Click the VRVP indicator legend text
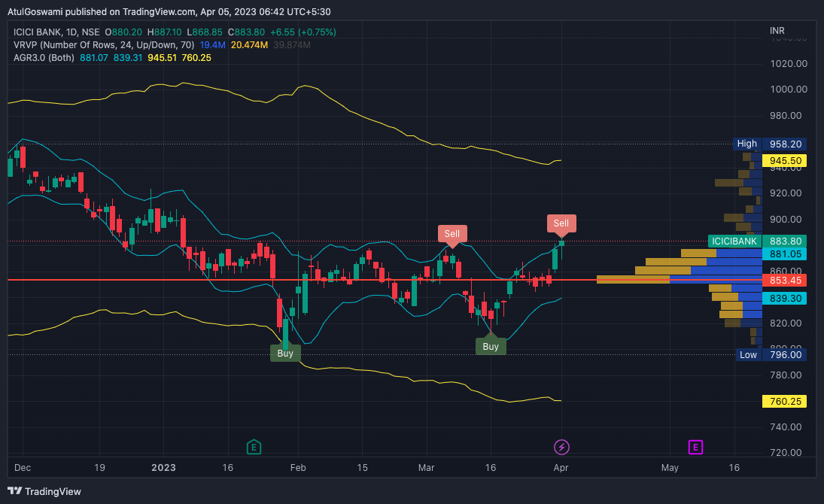Screen dimensions: 824x504 [x=104, y=45]
